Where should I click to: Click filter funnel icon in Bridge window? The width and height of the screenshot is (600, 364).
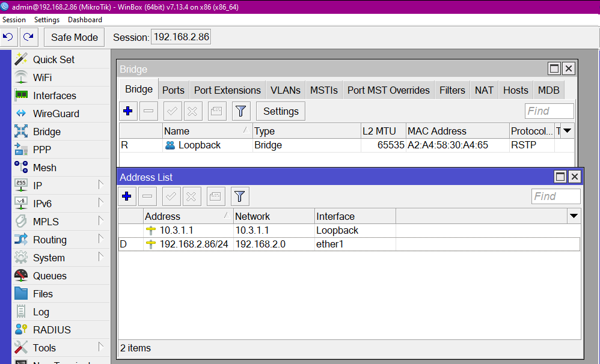click(x=240, y=111)
